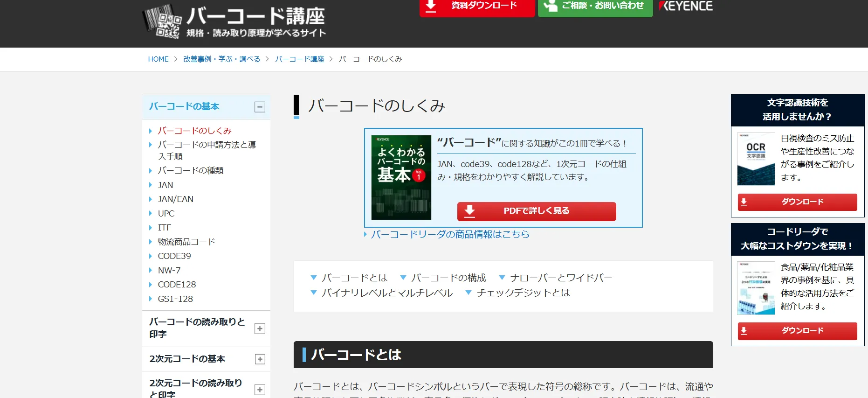Open NW-7 sidebar item
The image size is (868, 398).
[x=169, y=270]
